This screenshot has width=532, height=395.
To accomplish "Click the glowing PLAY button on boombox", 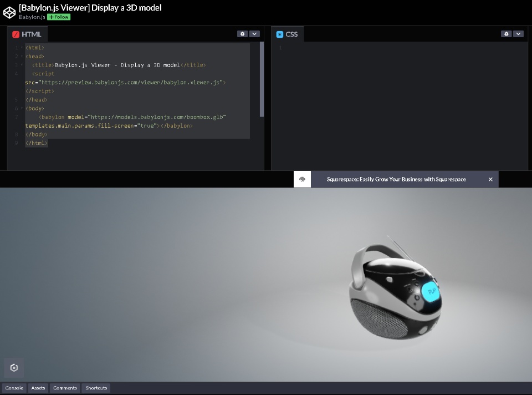I will pyautogui.click(x=431, y=292).
